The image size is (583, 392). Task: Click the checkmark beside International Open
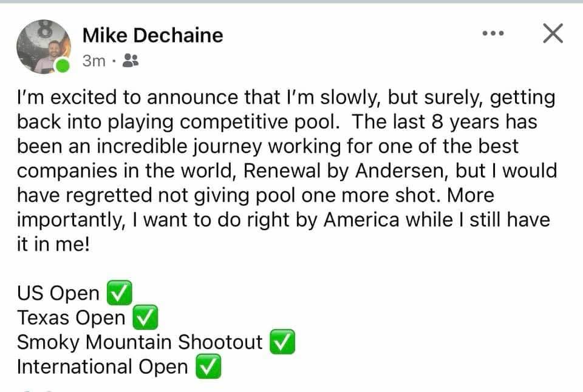(207, 367)
